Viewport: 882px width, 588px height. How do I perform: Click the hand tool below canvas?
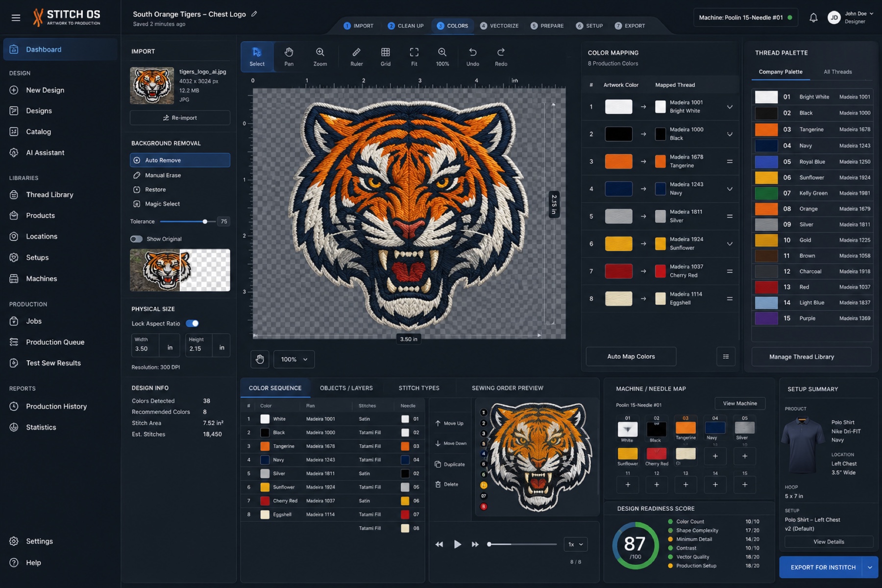[x=260, y=359]
